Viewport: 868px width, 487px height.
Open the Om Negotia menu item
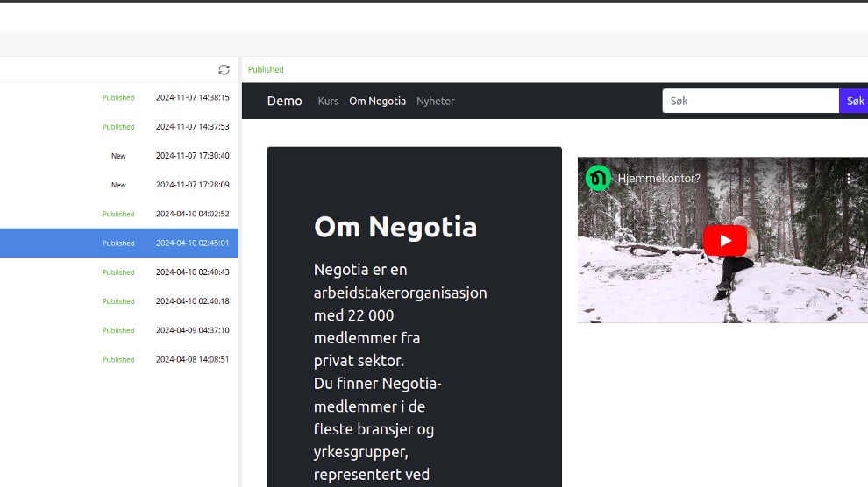[x=378, y=101]
